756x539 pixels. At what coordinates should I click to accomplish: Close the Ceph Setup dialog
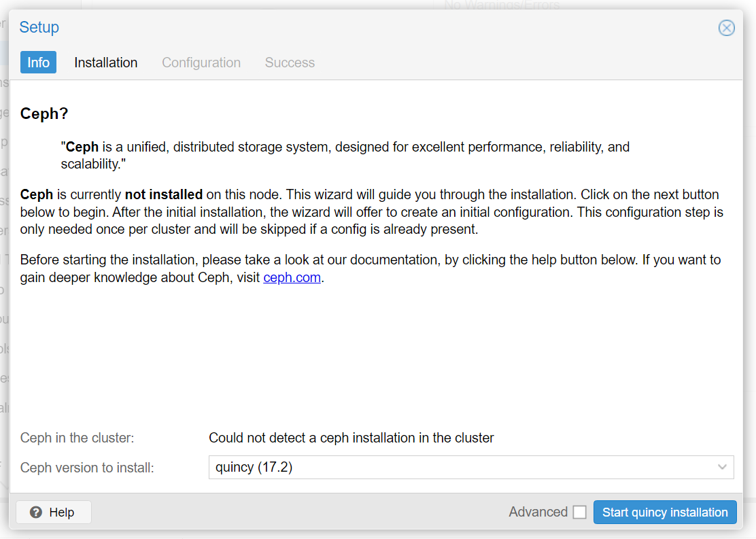(726, 28)
